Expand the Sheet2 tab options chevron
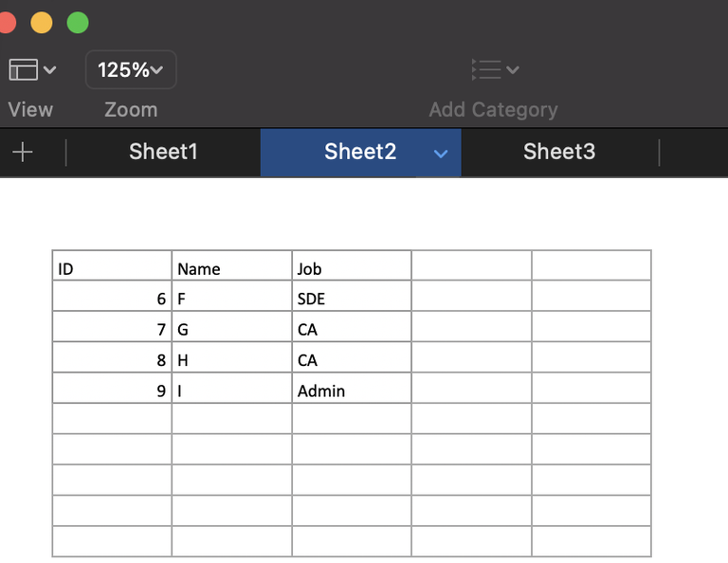The image size is (728, 563). 440,153
